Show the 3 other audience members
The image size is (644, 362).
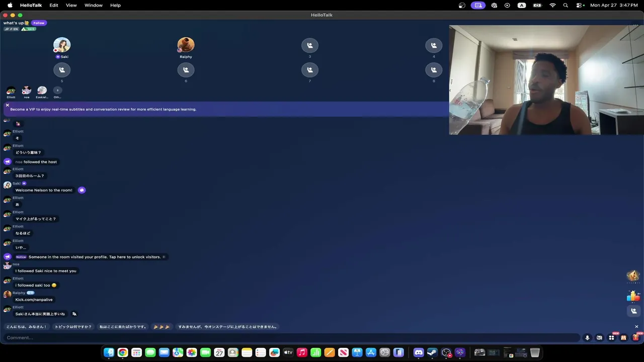coord(57,90)
